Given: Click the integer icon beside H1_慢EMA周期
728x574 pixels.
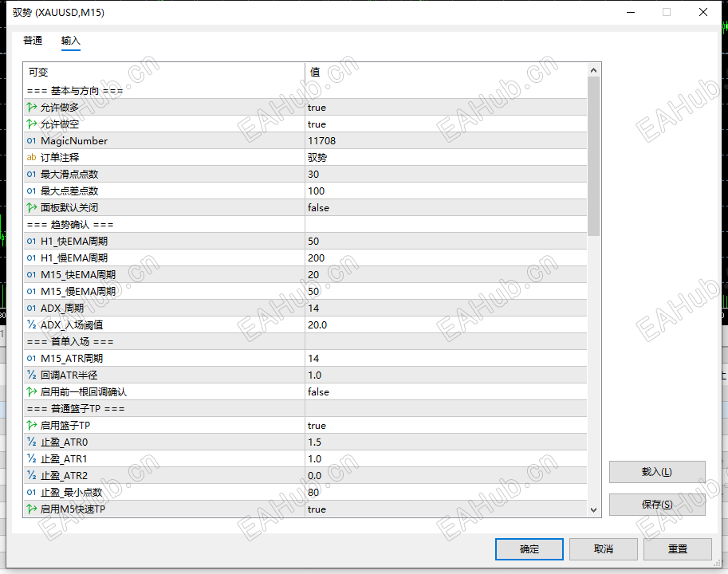Looking at the screenshot, I should 32,258.
